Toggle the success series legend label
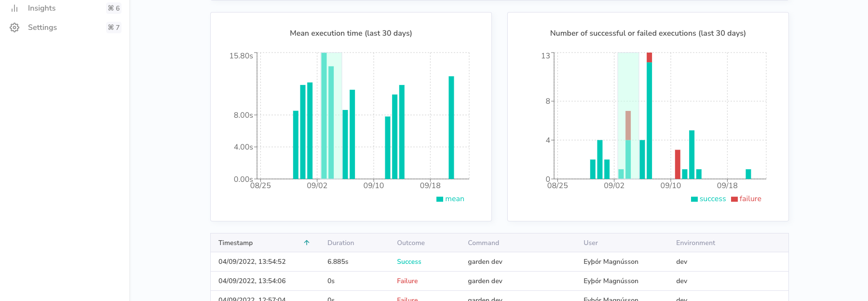The width and height of the screenshot is (868, 301). [712, 199]
